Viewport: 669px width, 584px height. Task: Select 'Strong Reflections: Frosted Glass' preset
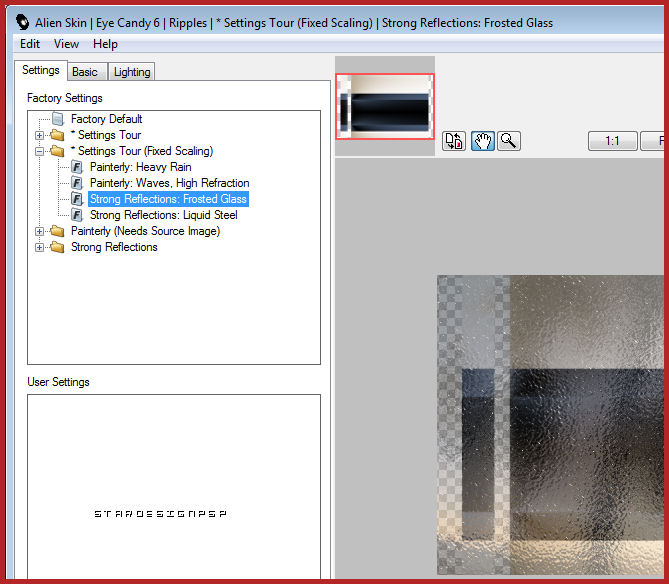click(168, 199)
